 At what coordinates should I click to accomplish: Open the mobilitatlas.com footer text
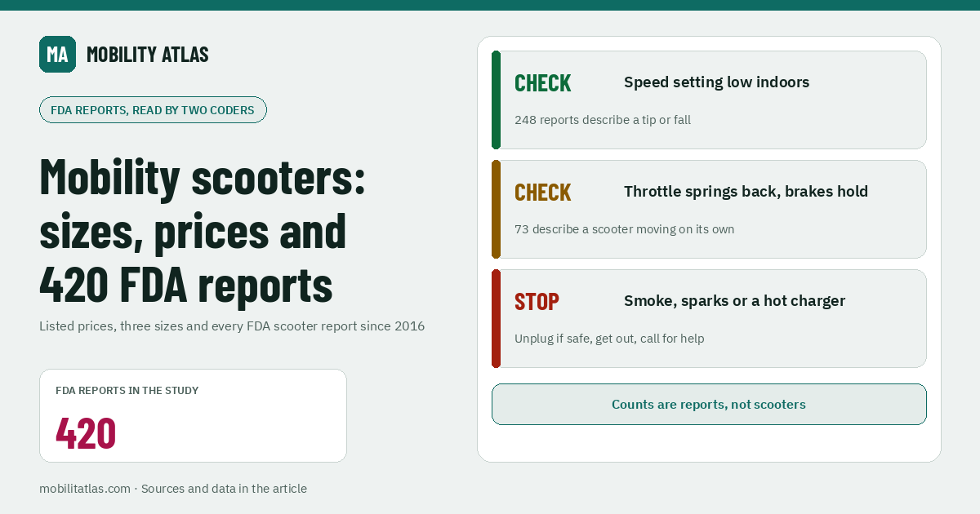click(x=173, y=489)
